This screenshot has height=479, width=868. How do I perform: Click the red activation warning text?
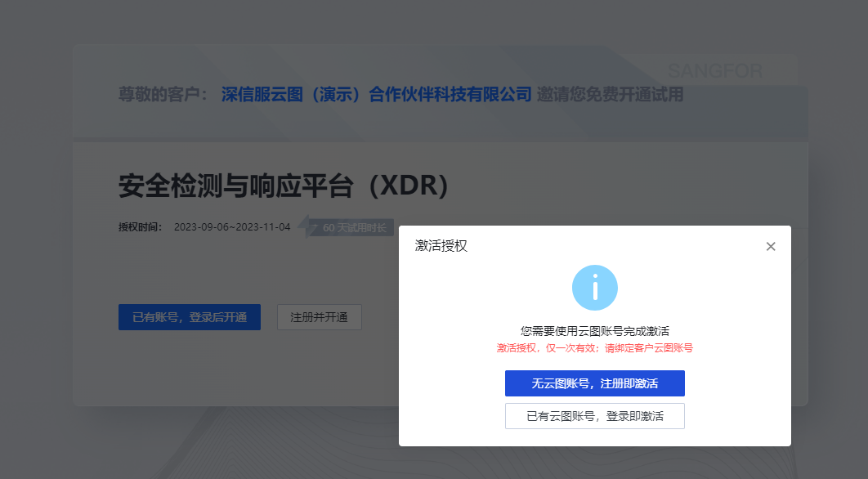594,347
